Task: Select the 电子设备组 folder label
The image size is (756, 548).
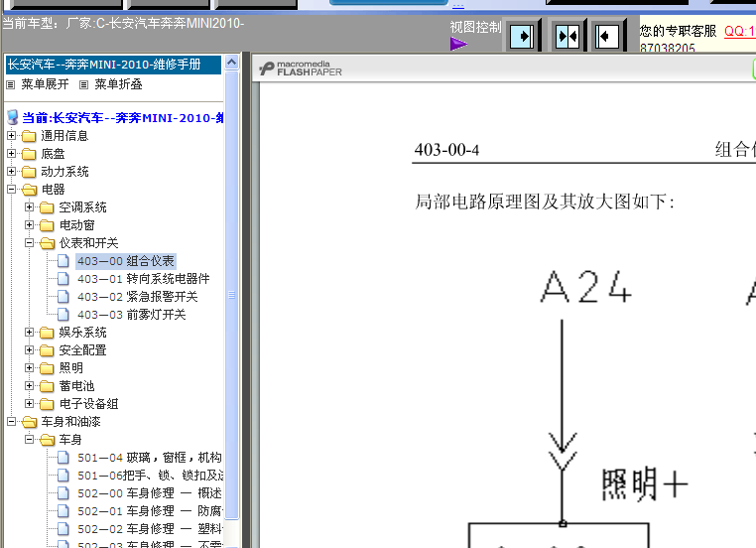Action: click(x=88, y=404)
